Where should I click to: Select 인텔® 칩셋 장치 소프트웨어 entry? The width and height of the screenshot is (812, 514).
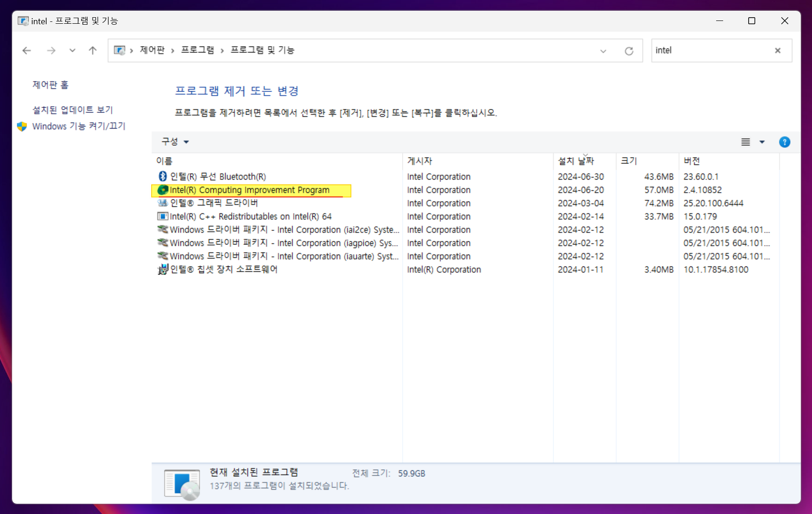pos(224,270)
